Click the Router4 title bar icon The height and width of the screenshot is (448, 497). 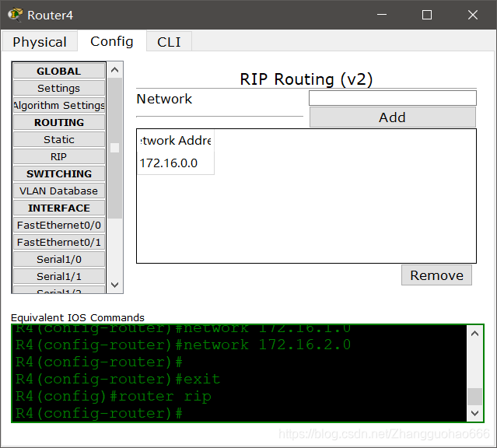click(x=16, y=15)
